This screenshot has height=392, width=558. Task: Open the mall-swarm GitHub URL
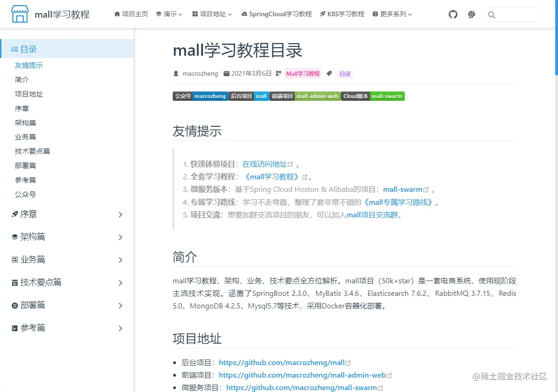(x=305, y=388)
